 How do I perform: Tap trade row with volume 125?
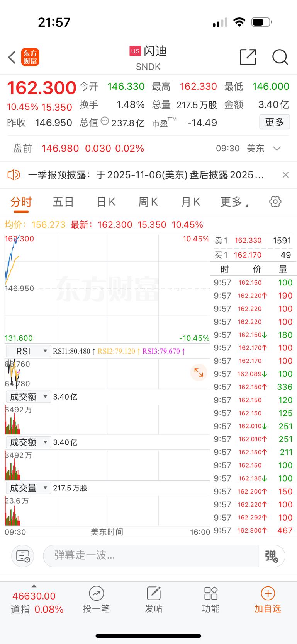point(253,413)
